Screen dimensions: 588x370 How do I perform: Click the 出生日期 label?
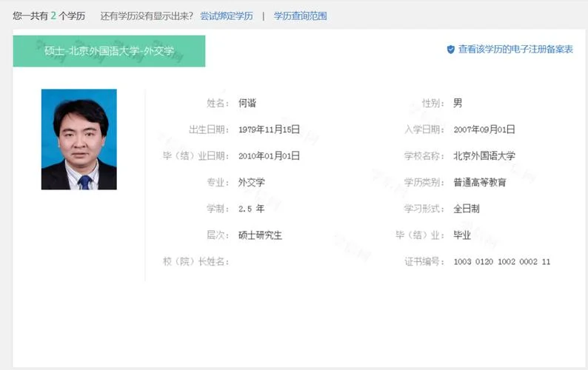click(209, 129)
